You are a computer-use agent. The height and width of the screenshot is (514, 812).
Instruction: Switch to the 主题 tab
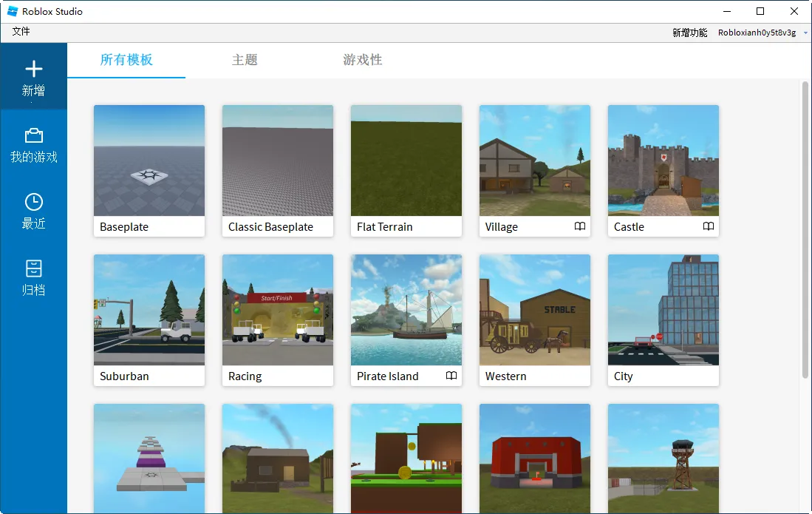click(x=245, y=60)
